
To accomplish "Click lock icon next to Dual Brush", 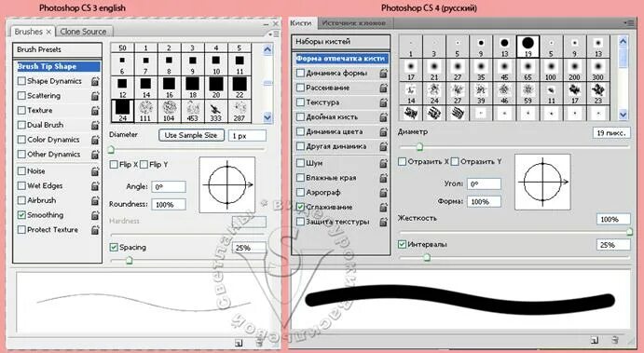I will 95,125.
